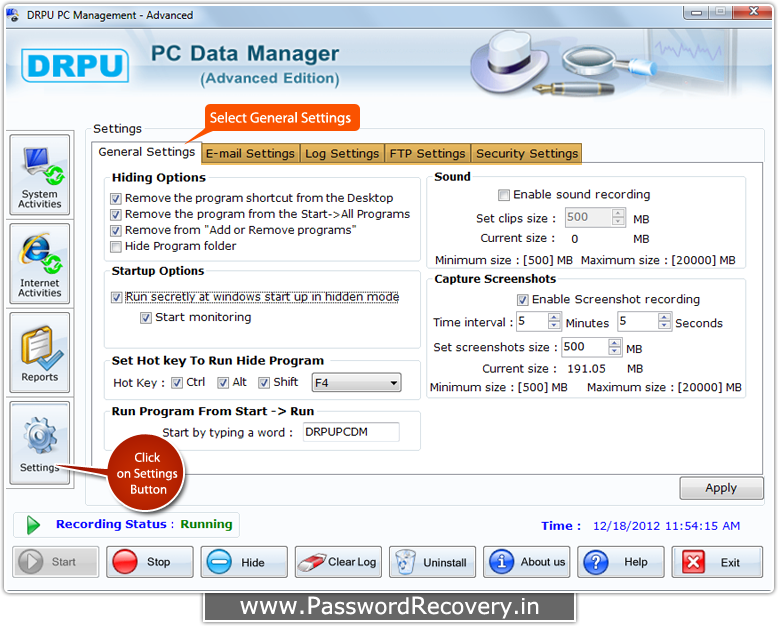Uncheck Remove from Add or Remove programs
The height and width of the screenshot is (626, 778).
coord(116,231)
